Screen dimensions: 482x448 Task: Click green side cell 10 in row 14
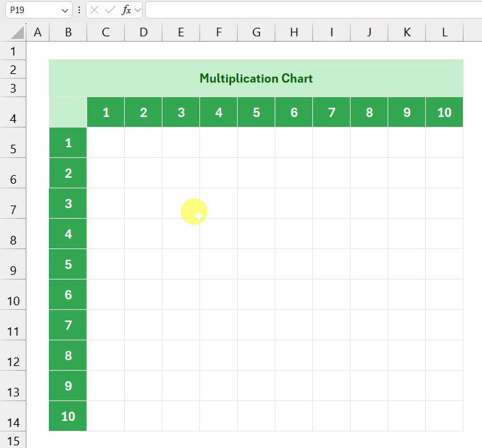point(68,416)
